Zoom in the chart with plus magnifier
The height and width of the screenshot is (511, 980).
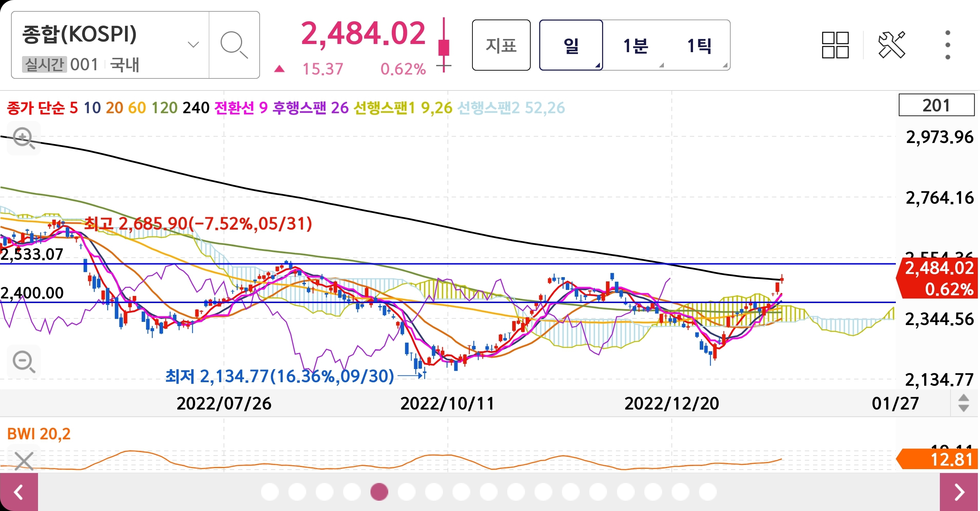23,138
